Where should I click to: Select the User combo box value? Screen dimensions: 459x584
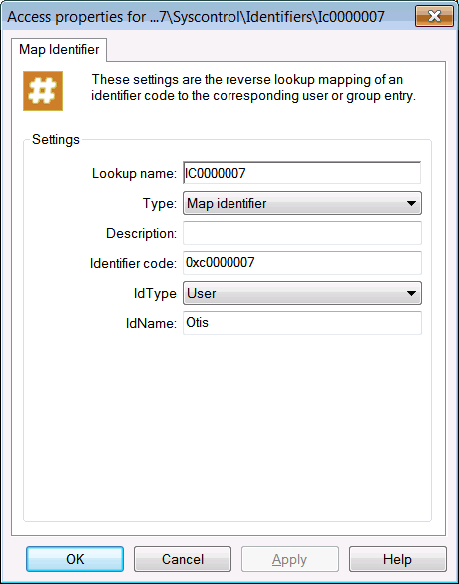302,293
